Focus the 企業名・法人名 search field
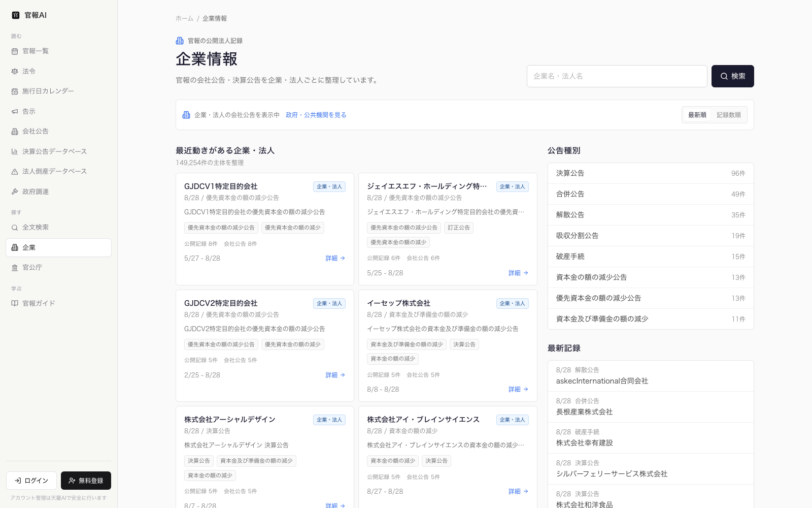This screenshot has height=508, width=812. click(x=617, y=76)
